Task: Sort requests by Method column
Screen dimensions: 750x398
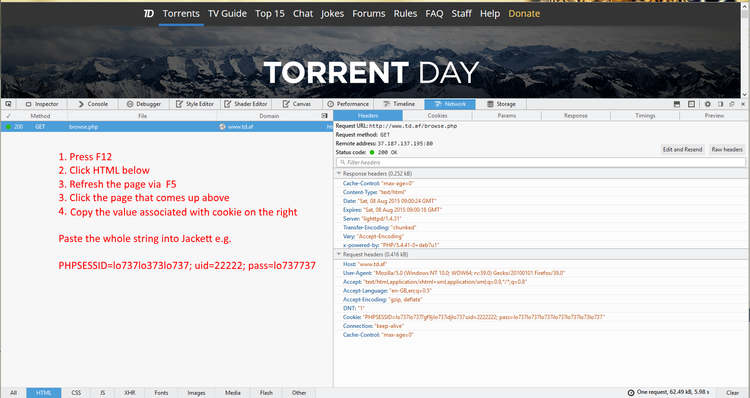Action: [x=40, y=116]
